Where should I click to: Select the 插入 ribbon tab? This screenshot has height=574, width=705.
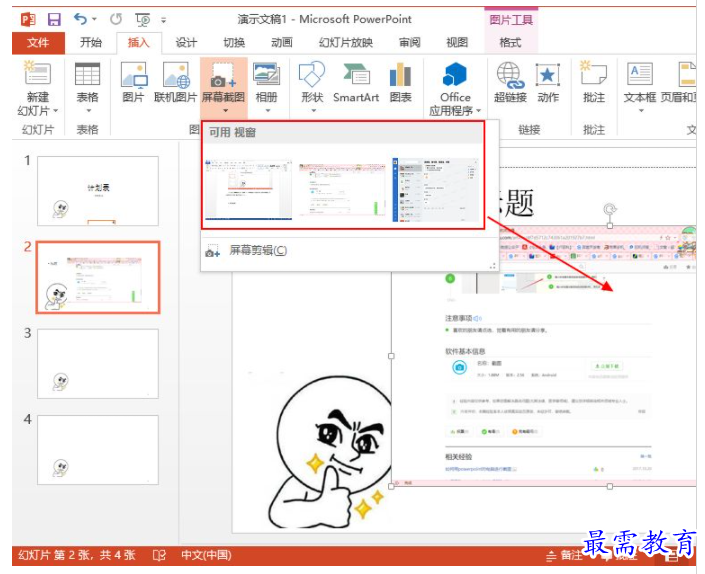pyautogui.click(x=138, y=43)
